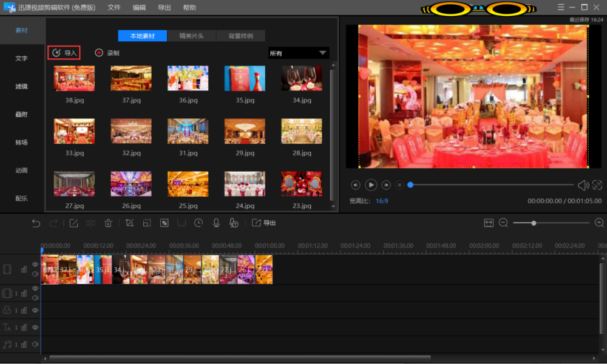Click the 导入 import button
The width and height of the screenshot is (607, 364).
click(x=64, y=53)
